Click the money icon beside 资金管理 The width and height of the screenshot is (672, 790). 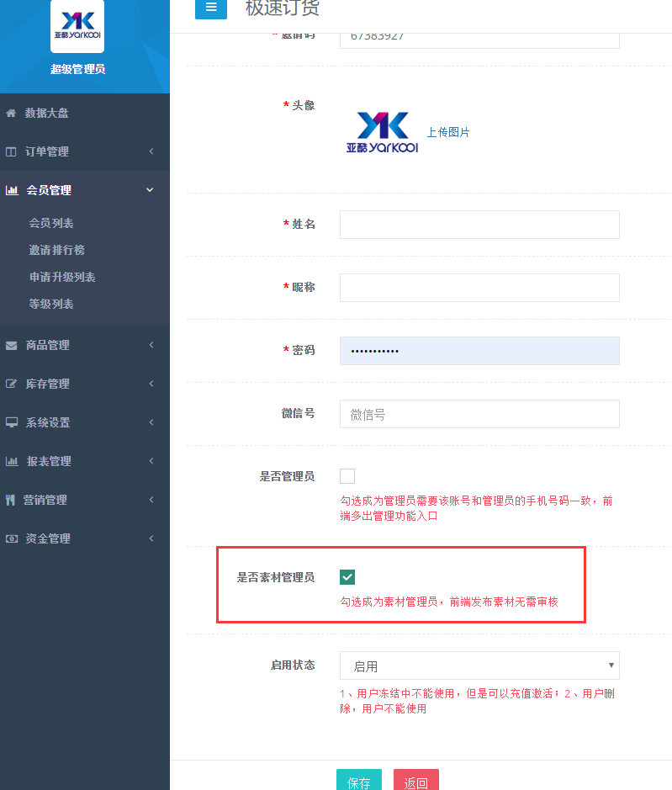click(12, 538)
